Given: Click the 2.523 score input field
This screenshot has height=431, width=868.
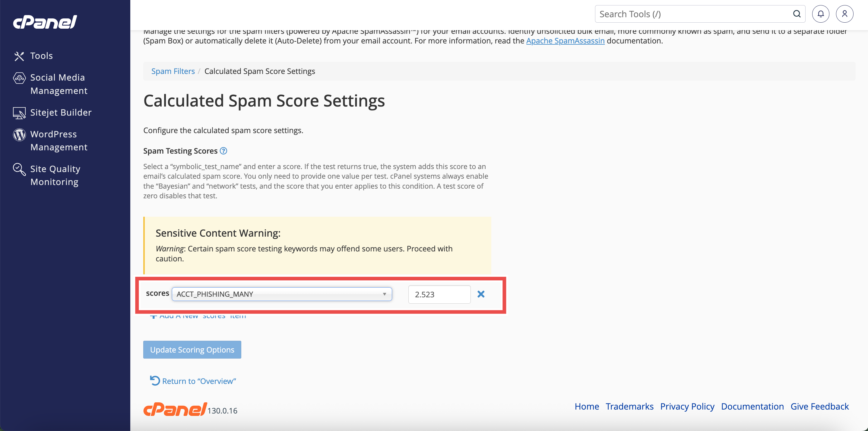Looking at the screenshot, I should [x=439, y=294].
